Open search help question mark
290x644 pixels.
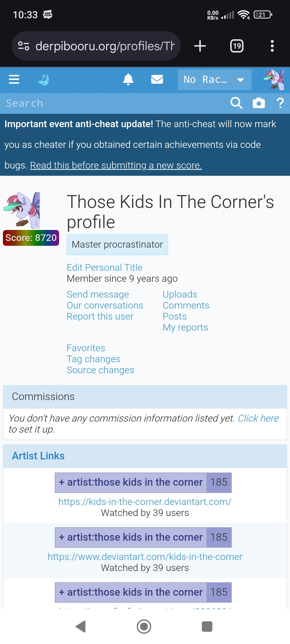(280, 103)
